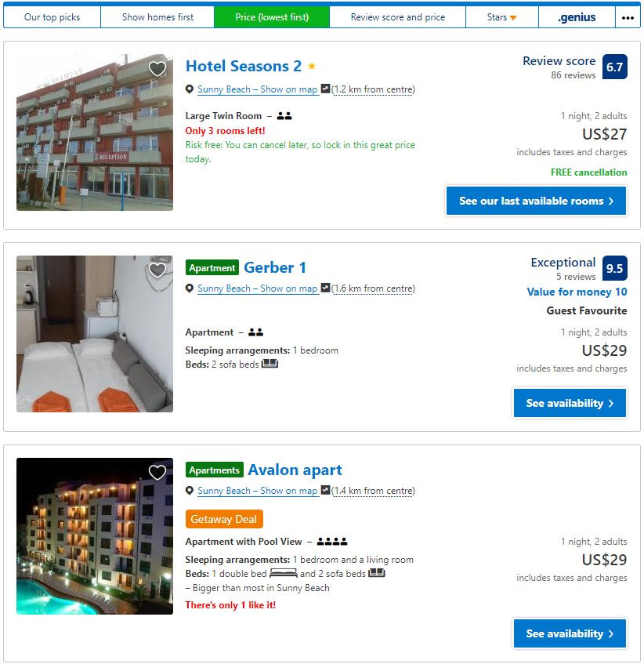
Task: Click the Gerber 1 location pin icon
Action: point(190,288)
